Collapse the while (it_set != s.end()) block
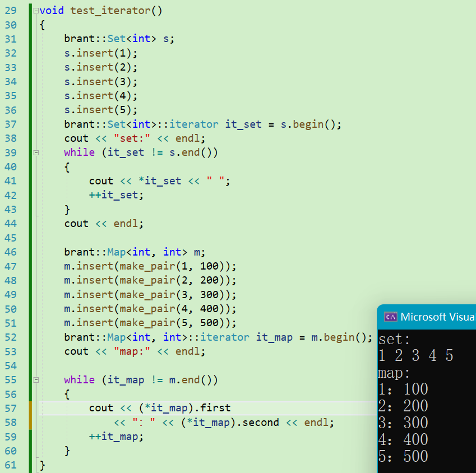The image size is (476, 473). point(36,152)
